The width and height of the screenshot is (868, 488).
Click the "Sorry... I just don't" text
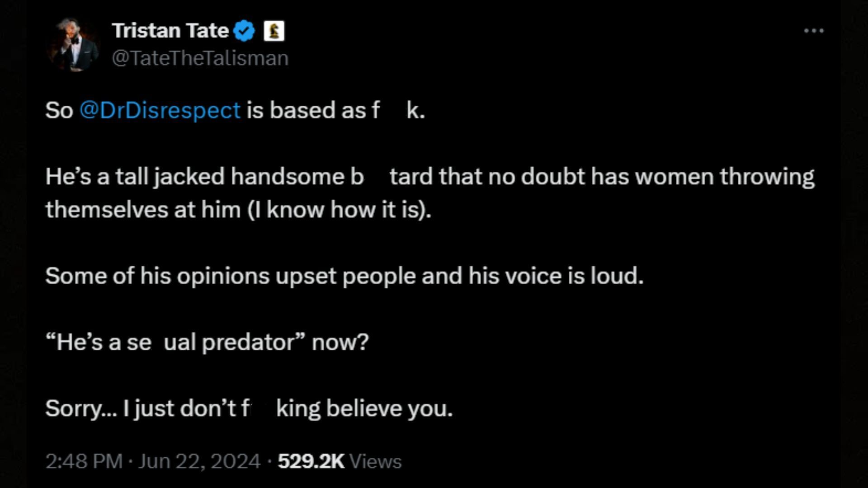[x=141, y=408]
